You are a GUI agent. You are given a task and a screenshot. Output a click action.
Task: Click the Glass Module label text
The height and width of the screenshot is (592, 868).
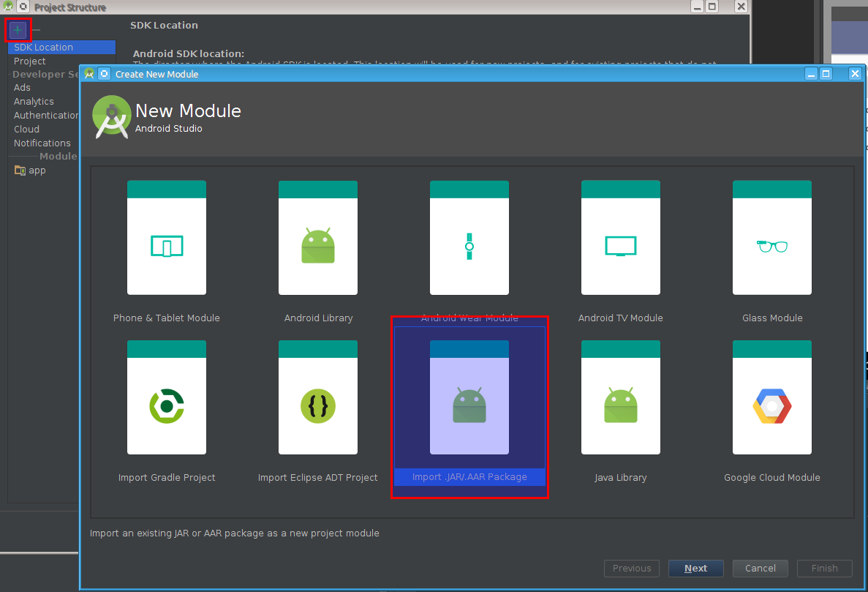[772, 318]
